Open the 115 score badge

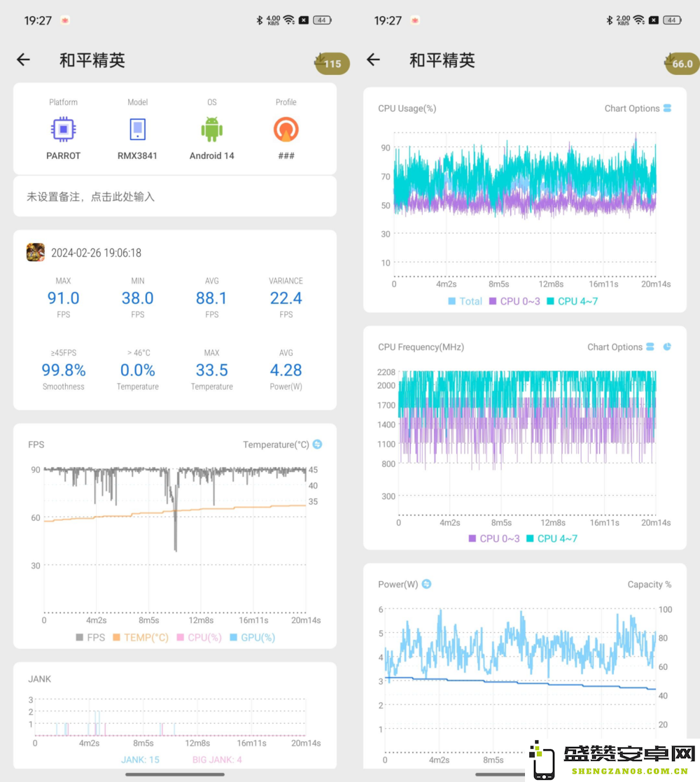332,63
